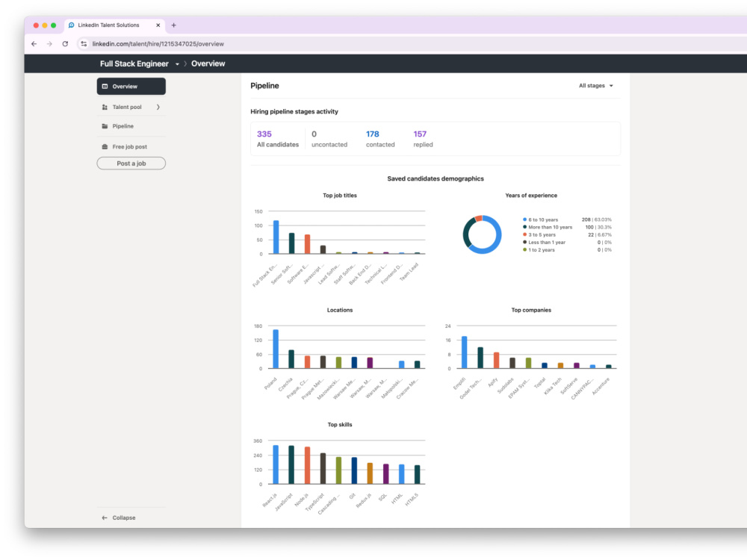The width and height of the screenshot is (747, 560).
Task: Click the LinkedIn tab favicon
Action: click(72, 25)
